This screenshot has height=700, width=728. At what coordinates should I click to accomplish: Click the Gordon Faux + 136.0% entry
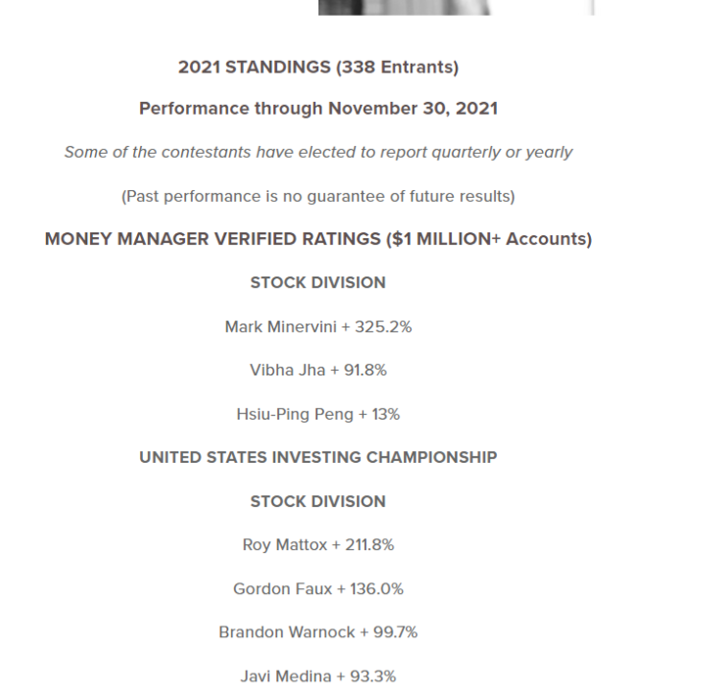tap(318, 589)
